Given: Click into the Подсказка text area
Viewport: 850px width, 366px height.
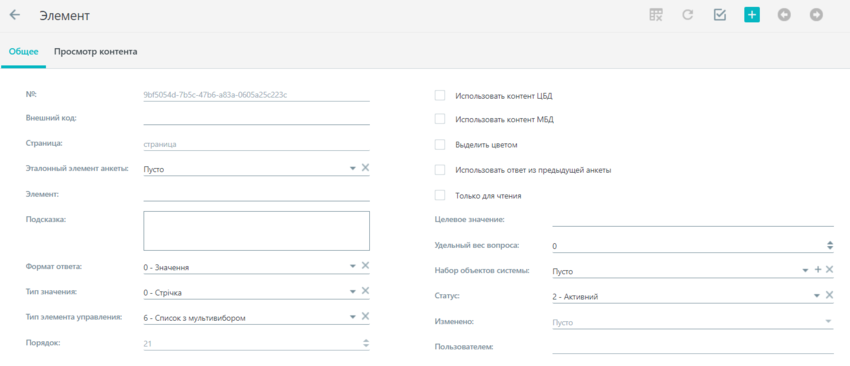Looking at the screenshot, I should pyautogui.click(x=256, y=231).
